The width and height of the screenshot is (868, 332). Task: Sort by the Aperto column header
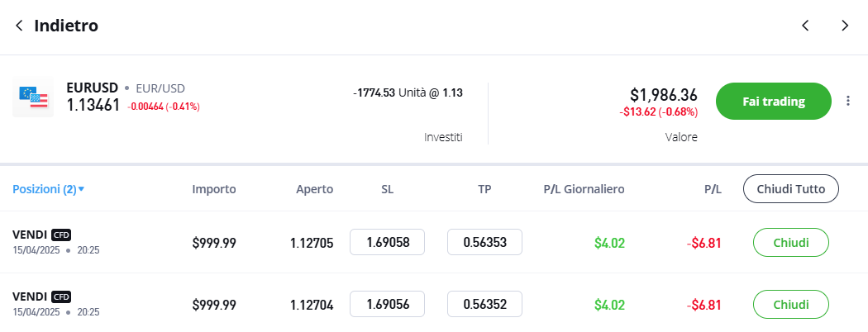pos(314,189)
